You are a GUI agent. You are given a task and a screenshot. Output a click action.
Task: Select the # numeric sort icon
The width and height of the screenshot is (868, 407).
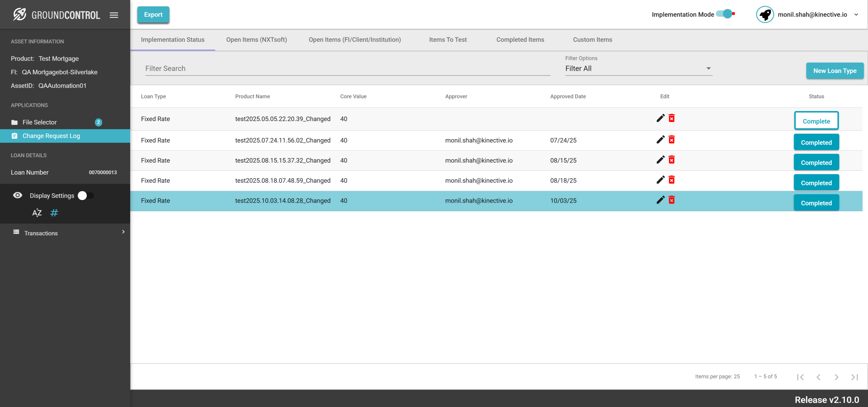(54, 213)
